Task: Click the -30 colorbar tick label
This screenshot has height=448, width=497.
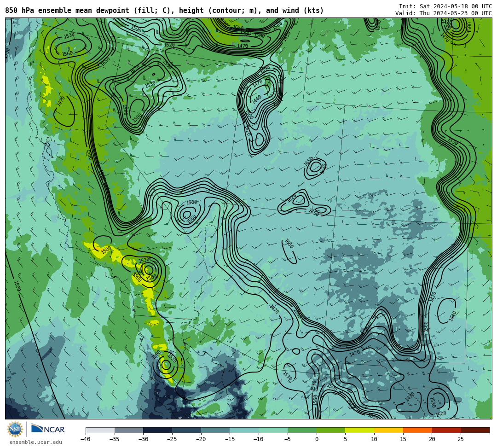Action: (x=143, y=439)
